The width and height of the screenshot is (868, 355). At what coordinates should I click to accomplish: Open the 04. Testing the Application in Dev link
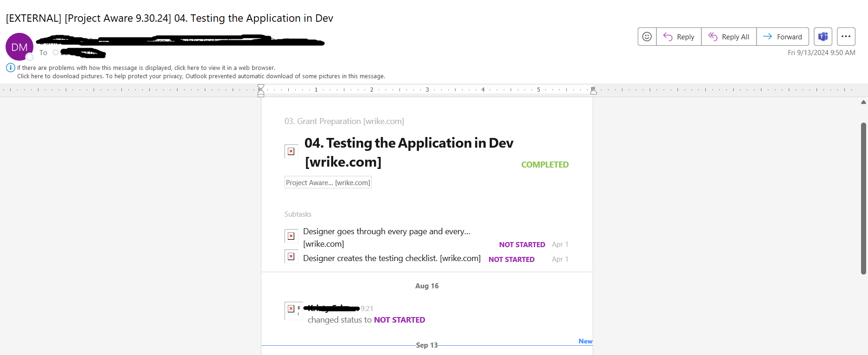point(409,152)
